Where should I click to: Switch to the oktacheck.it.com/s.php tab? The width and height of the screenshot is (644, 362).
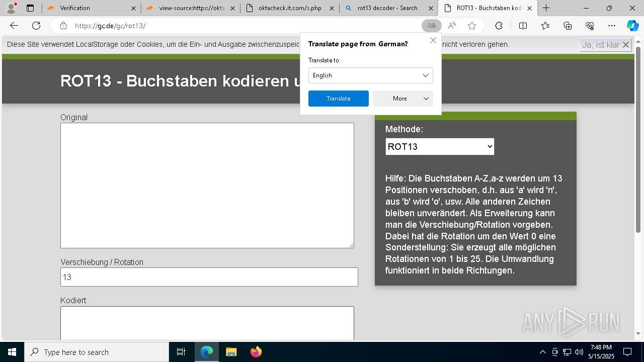(x=290, y=8)
